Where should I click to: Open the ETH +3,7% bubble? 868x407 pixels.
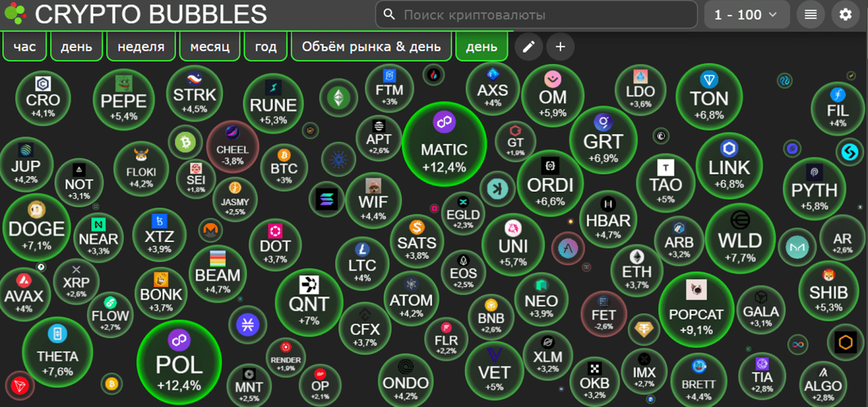tap(637, 270)
